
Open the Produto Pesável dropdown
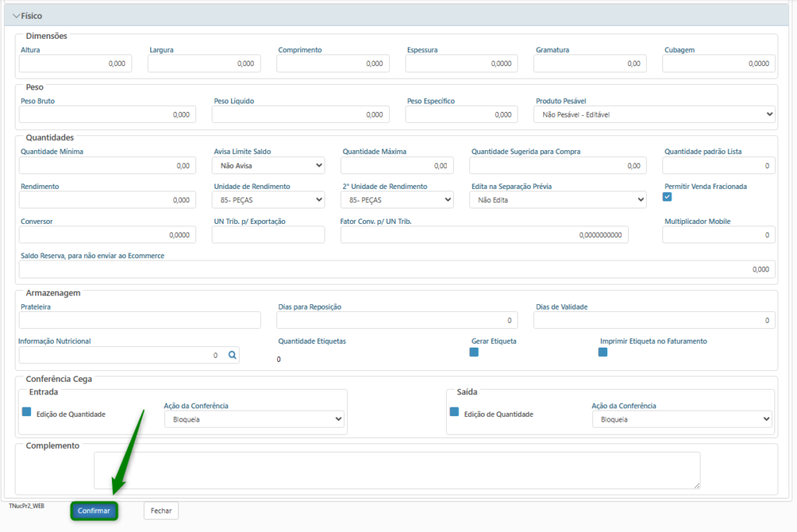(655, 114)
